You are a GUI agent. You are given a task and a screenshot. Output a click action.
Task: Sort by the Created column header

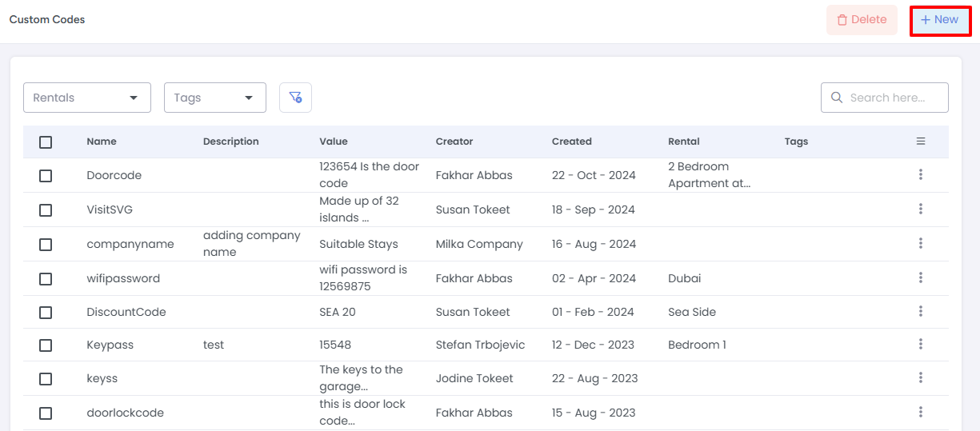571,142
